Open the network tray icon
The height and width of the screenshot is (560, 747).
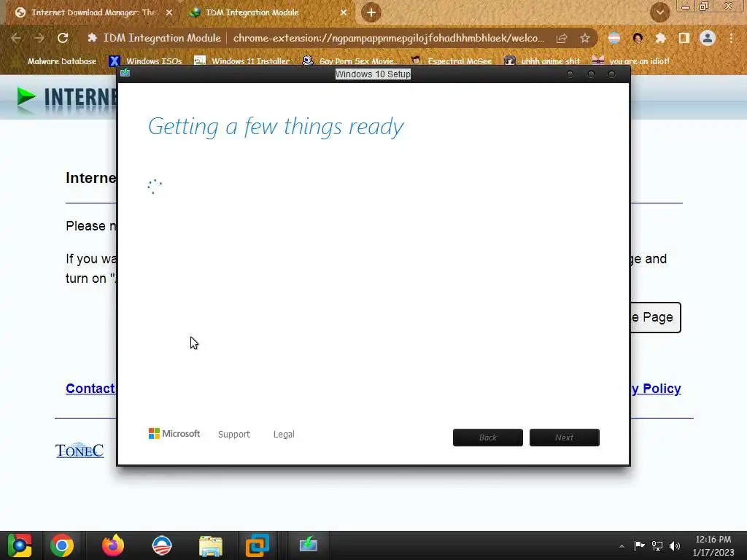657,545
